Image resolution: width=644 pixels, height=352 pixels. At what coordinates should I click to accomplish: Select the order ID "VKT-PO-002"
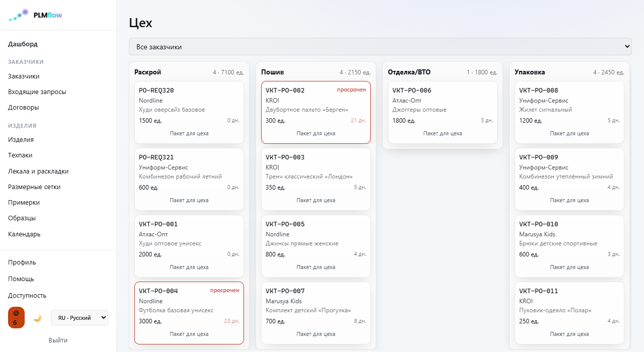(x=285, y=91)
